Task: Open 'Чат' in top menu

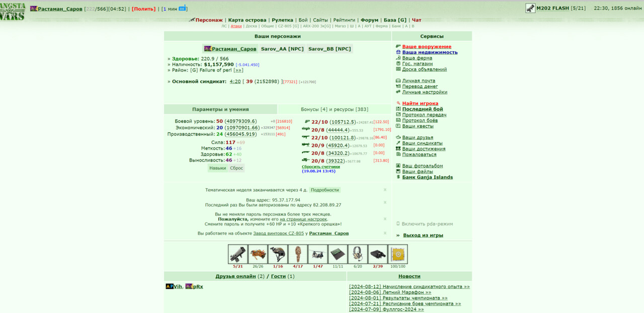Action: click(417, 20)
